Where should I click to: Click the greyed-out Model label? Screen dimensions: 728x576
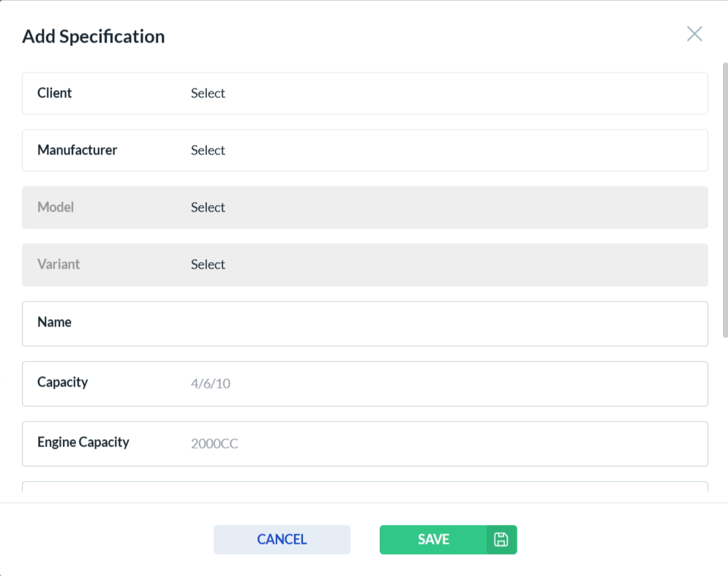pos(56,207)
